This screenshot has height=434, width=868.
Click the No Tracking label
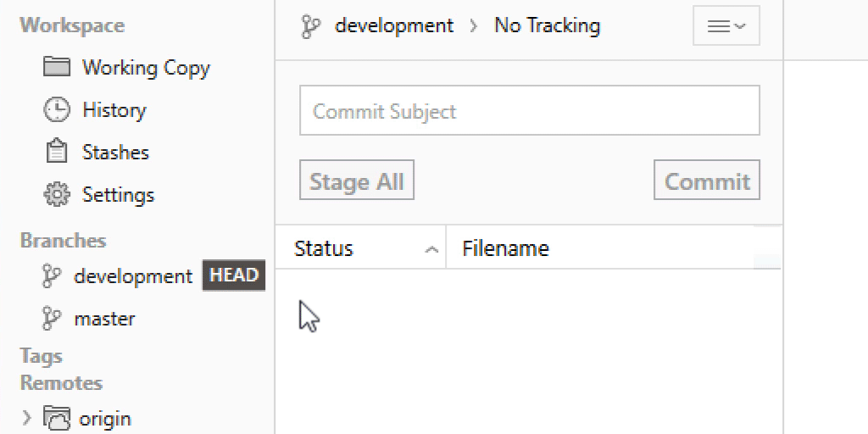(547, 25)
